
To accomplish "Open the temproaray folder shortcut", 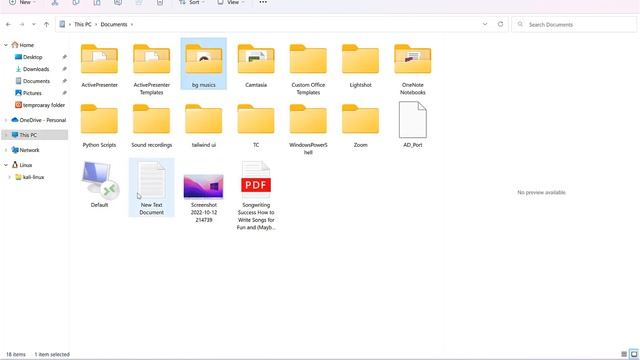I will click(44, 105).
